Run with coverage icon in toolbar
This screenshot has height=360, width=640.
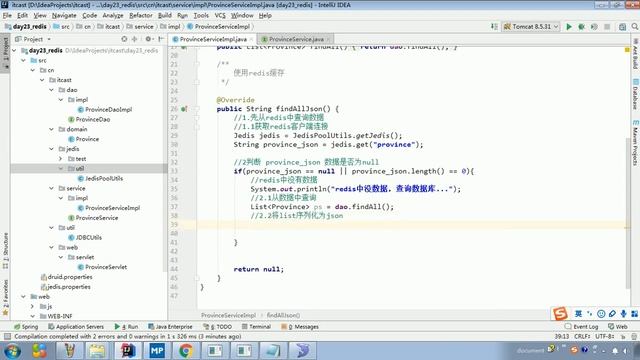tap(594, 27)
